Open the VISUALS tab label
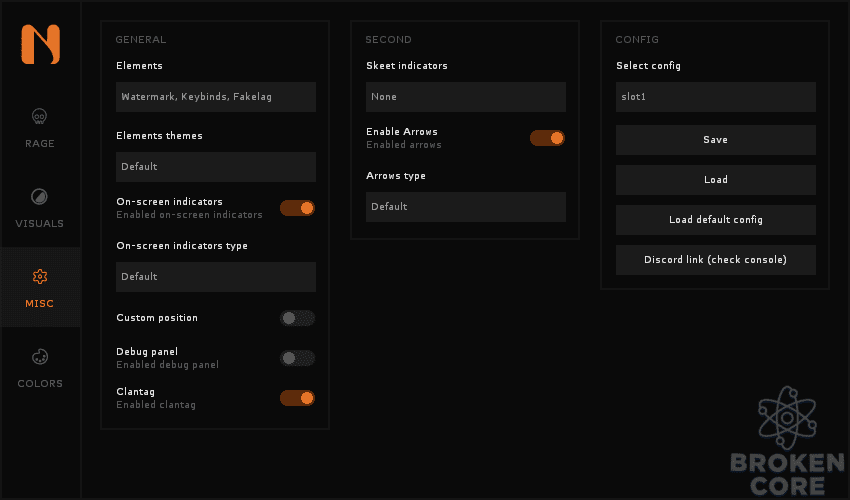Image resolution: width=850 pixels, height=500 pixels. 40,223
